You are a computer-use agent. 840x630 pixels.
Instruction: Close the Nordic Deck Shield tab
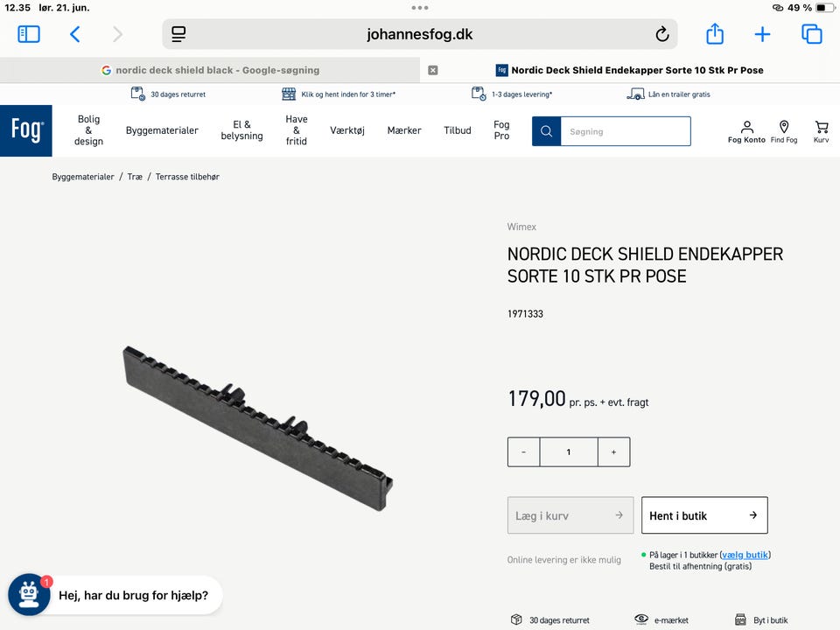click(x=432, y=70)
